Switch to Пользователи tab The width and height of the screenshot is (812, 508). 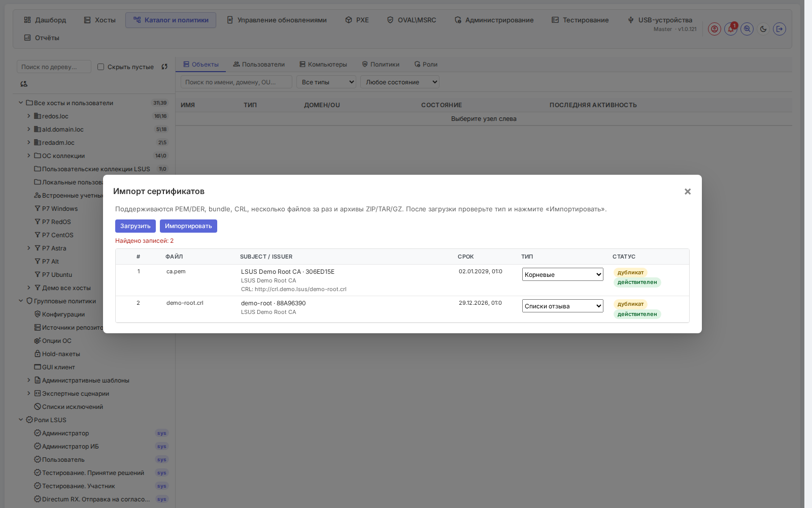[x=259, y=65]
